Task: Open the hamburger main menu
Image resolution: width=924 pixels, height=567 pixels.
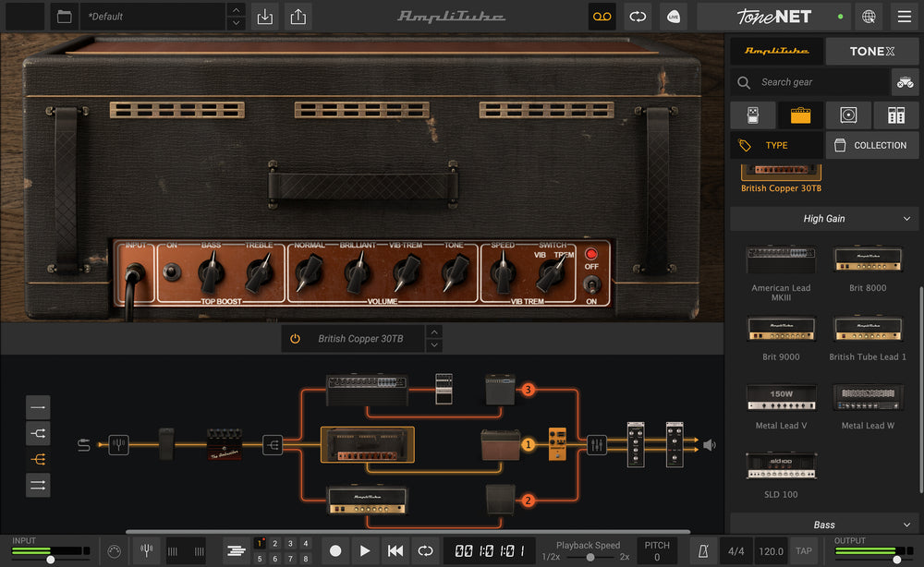Action: (905, 17)
